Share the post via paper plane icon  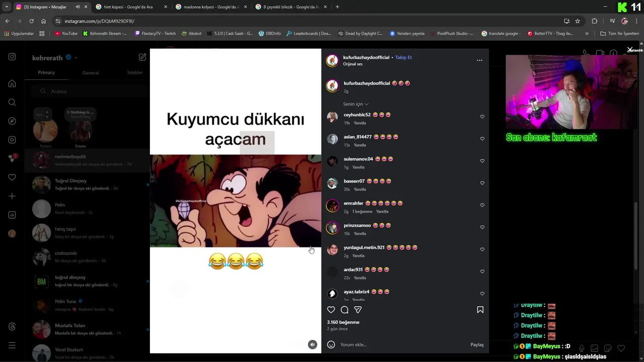click(x=358, y=310)
